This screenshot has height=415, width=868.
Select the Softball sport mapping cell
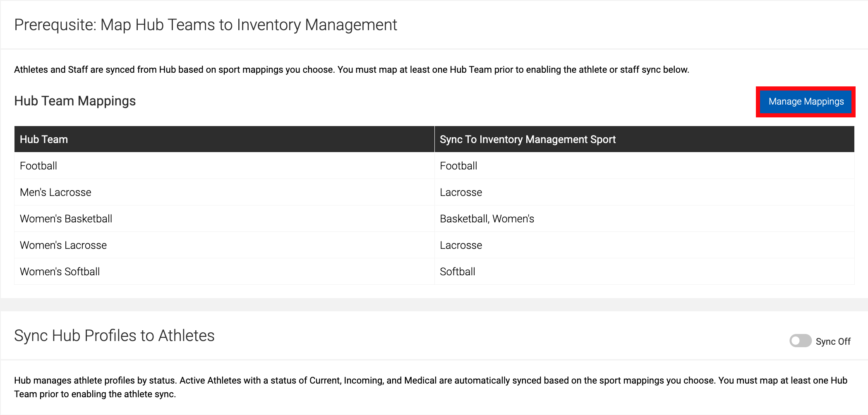(458, 272)
